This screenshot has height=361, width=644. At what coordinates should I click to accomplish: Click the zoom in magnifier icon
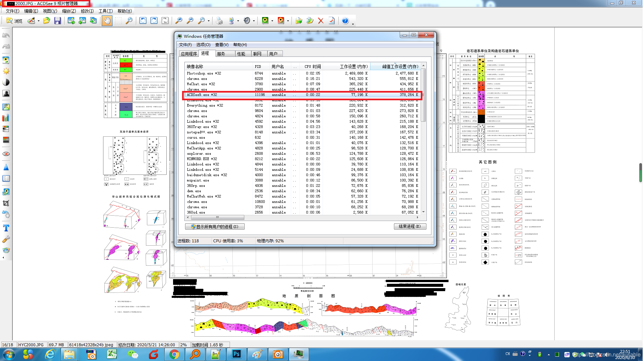179,21
